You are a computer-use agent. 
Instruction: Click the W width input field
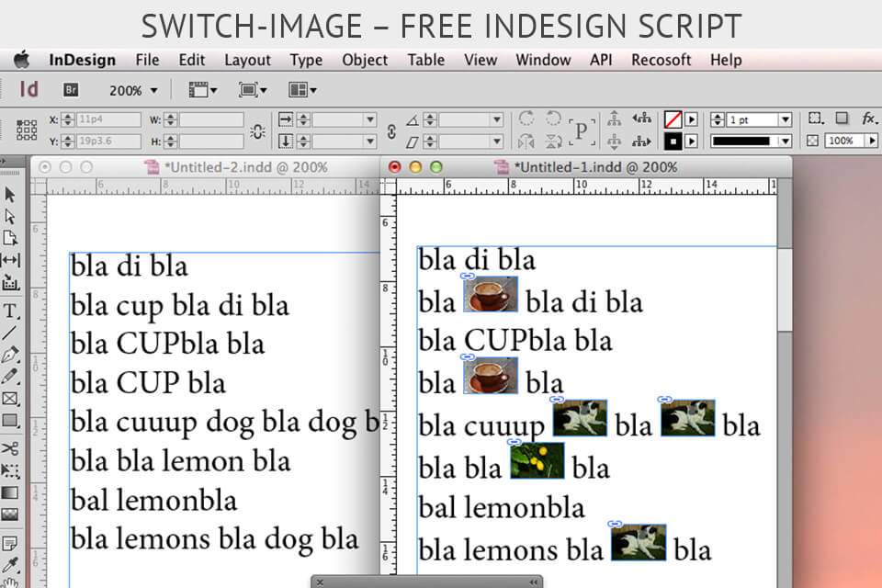pos(213,118)
